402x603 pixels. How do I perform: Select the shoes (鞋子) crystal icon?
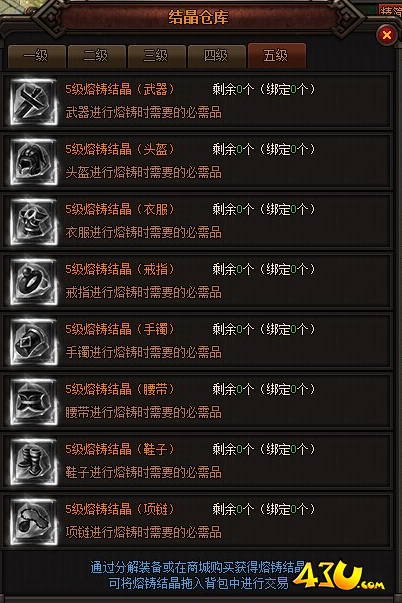click(x=34, y=462)
